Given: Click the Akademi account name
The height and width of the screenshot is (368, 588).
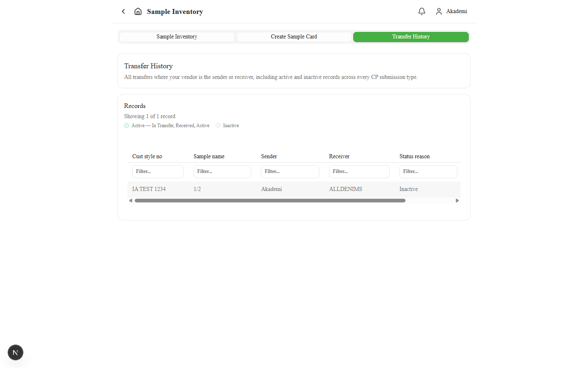Looking at the screenshot, I should coord(457,11).
